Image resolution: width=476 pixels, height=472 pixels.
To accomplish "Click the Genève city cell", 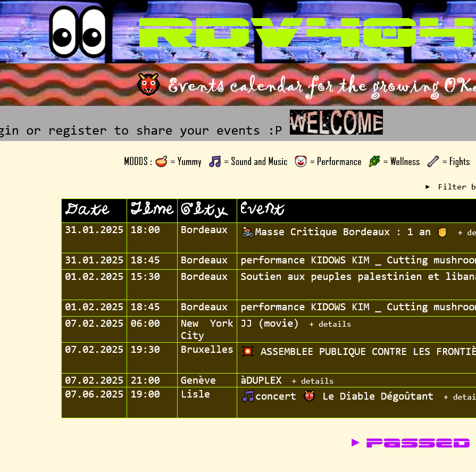I will coord(207,380).
